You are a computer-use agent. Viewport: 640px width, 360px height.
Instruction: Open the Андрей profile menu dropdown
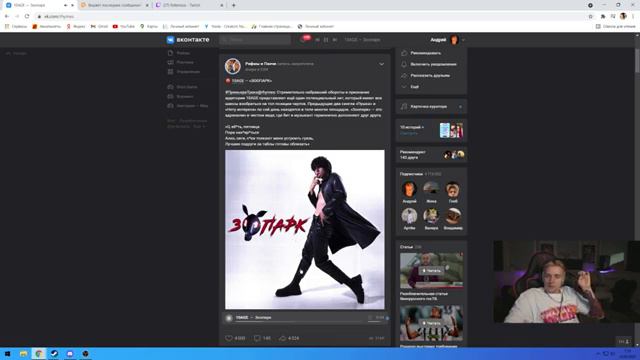[x=448, y=40]
